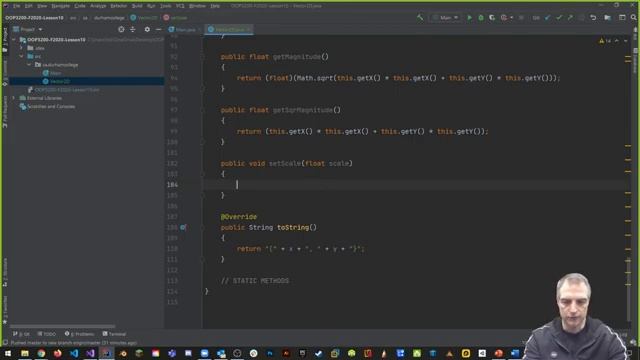Click the Git update project blue arrow
The image size is (640, 360).
pos(547,18)
